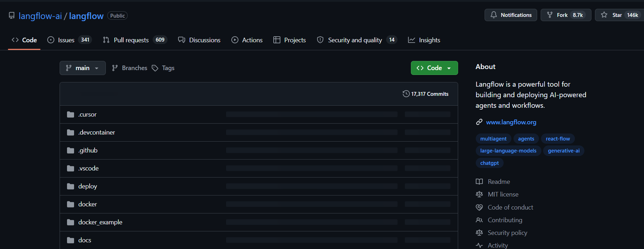Select the multiagent topic tag
Screen dimensions: 644x249
493,139
